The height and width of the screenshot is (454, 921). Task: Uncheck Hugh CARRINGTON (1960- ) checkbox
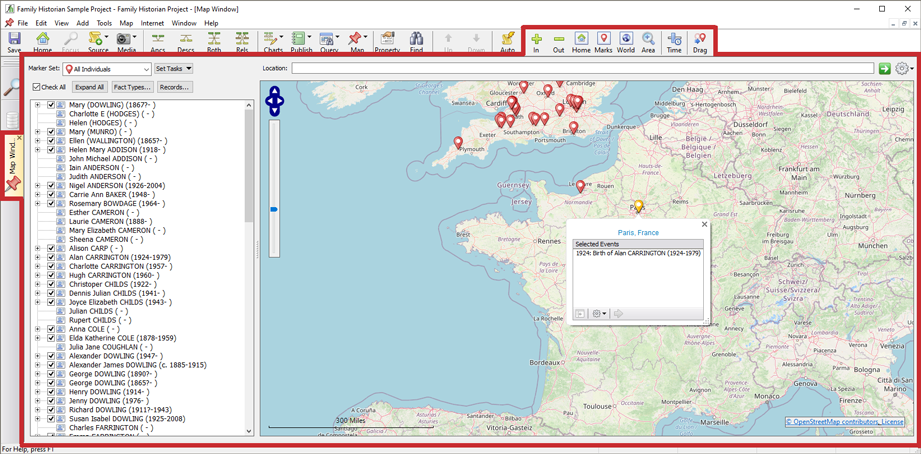[x=51, y=275]
